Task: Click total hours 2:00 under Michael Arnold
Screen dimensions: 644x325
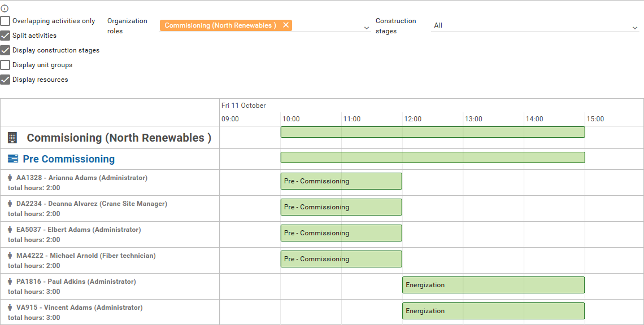Action: tap(34, 266)
